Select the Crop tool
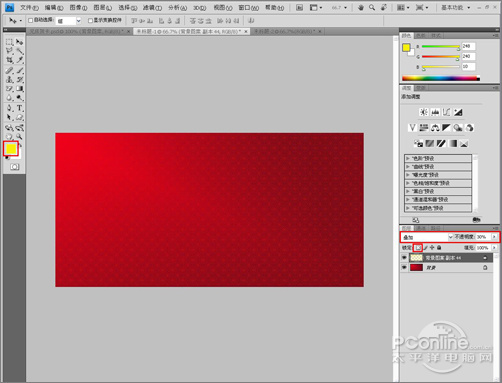502x383 pixels. [x=9, y=60]
